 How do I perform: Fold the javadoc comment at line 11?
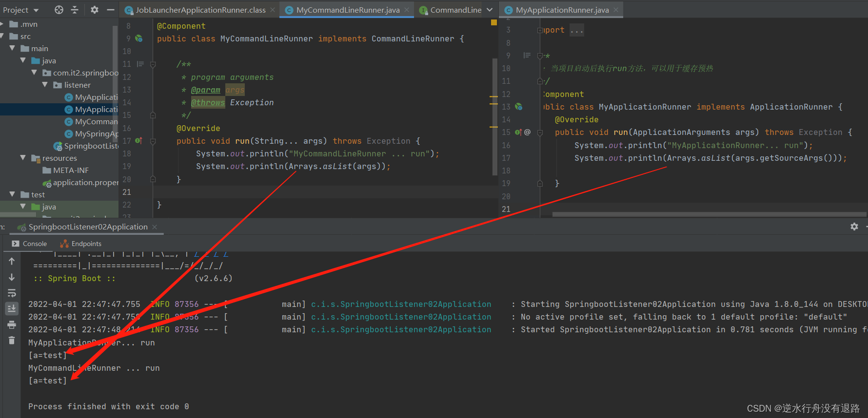coord(153,64)
